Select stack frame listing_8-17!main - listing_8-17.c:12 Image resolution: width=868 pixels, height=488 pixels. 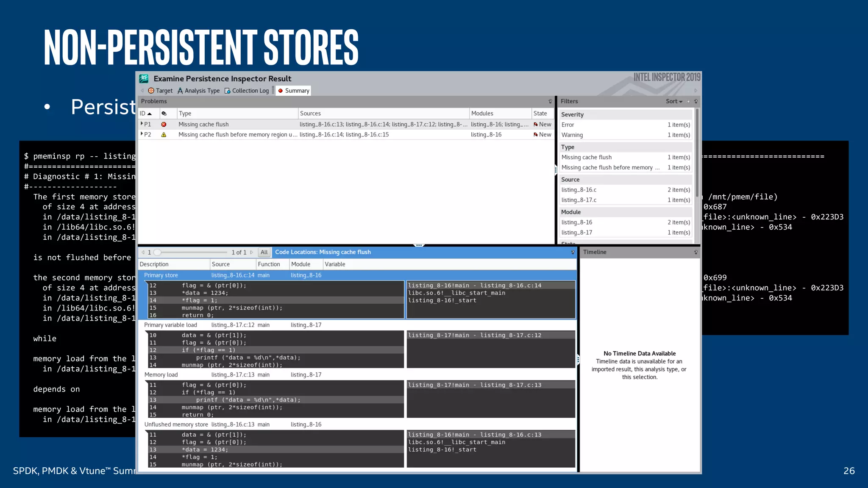click(491, 335)
